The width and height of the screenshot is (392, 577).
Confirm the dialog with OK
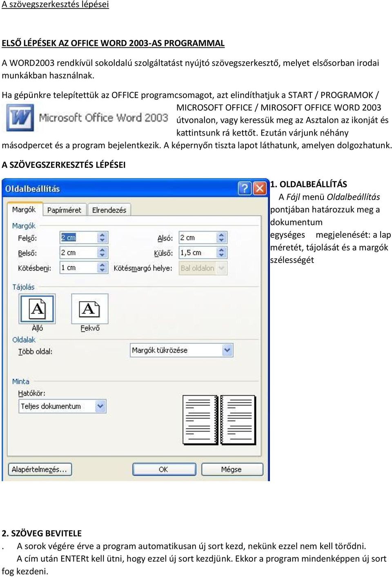pyautogui.click(x=163, y=469)
